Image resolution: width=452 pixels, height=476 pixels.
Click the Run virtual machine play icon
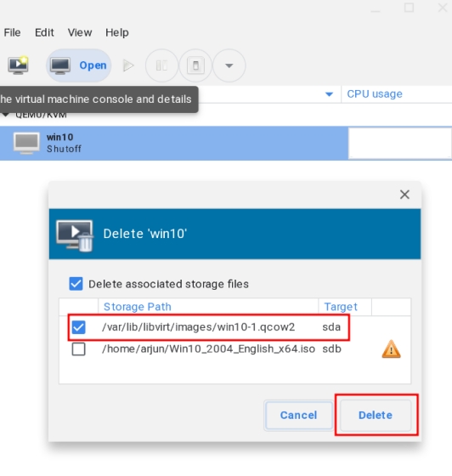pyautogui.click(x=128, y=65)
